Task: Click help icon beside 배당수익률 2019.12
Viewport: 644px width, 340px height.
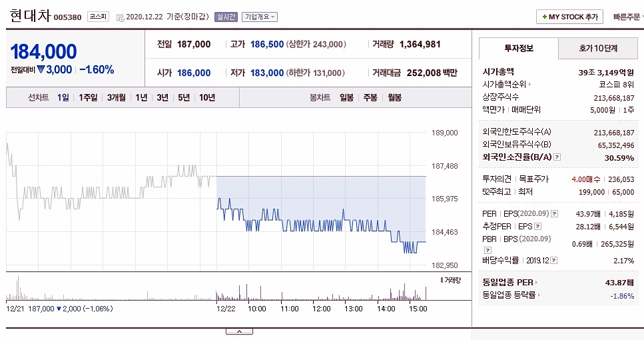Action: click(553, 260)
